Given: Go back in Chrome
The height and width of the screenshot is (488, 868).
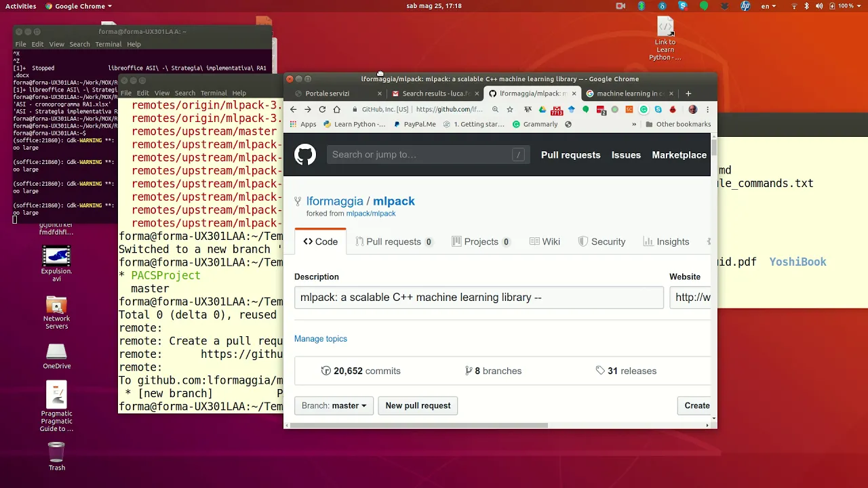Looking at the screenshot, I should (x=293, y=109).
